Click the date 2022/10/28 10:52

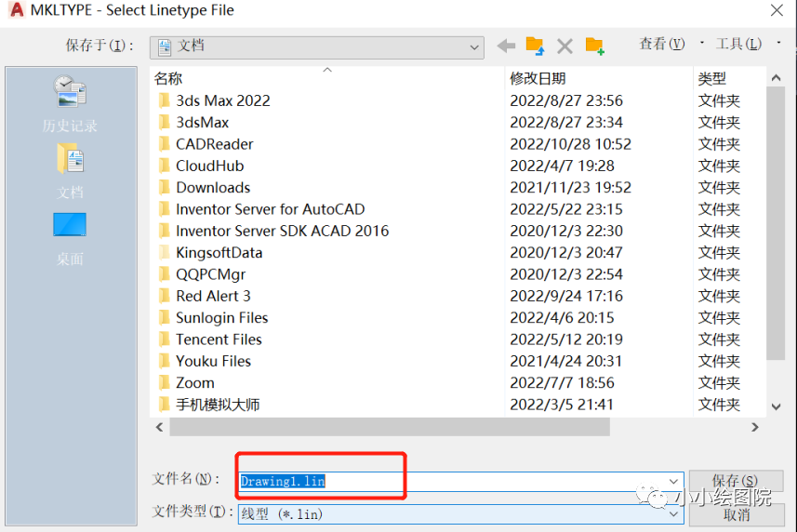(570, 144)
